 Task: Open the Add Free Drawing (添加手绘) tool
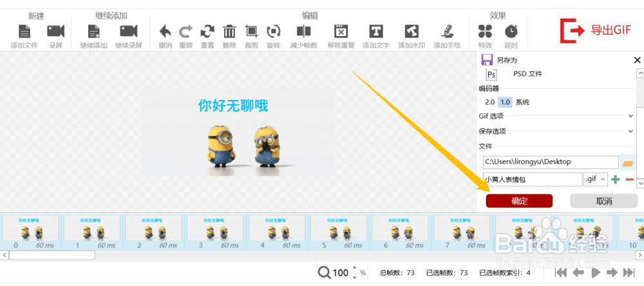(448, 32)
